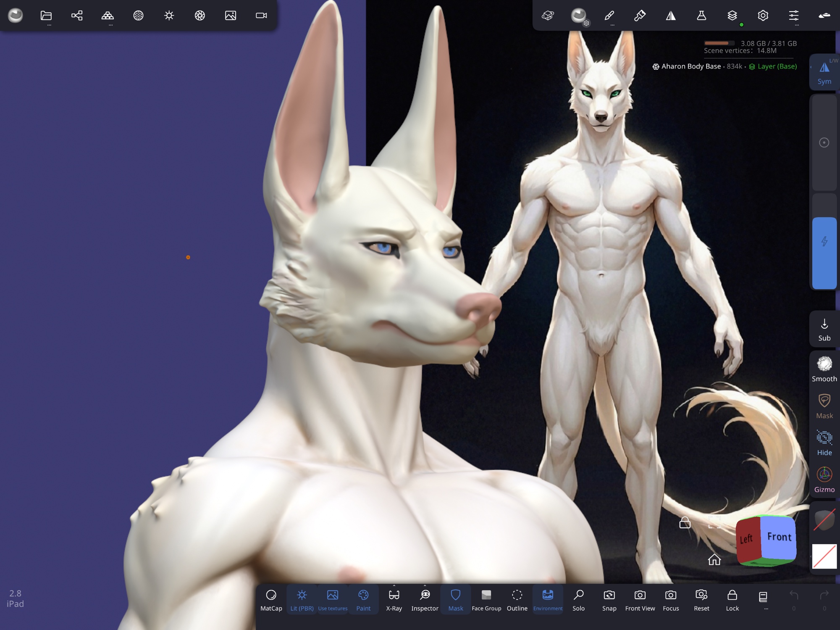Open the Lighting sun icon menu
840x630 pixels.
coord(169,16)
